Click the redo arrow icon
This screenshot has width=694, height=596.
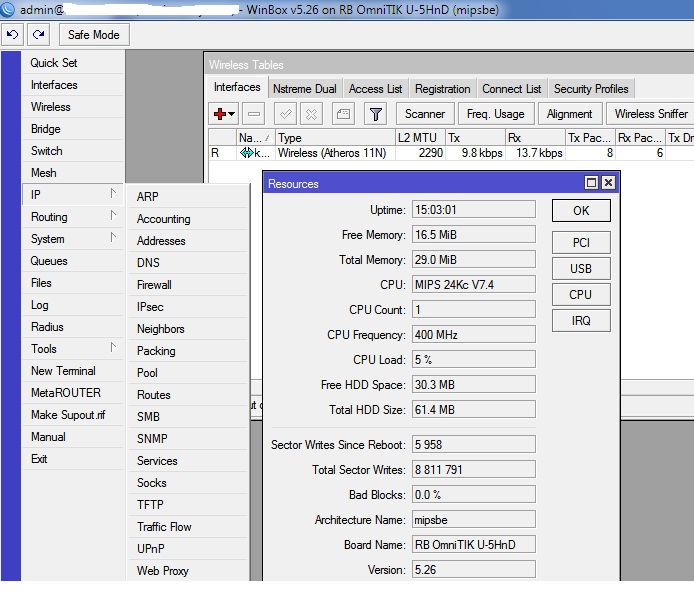[39, 35]
